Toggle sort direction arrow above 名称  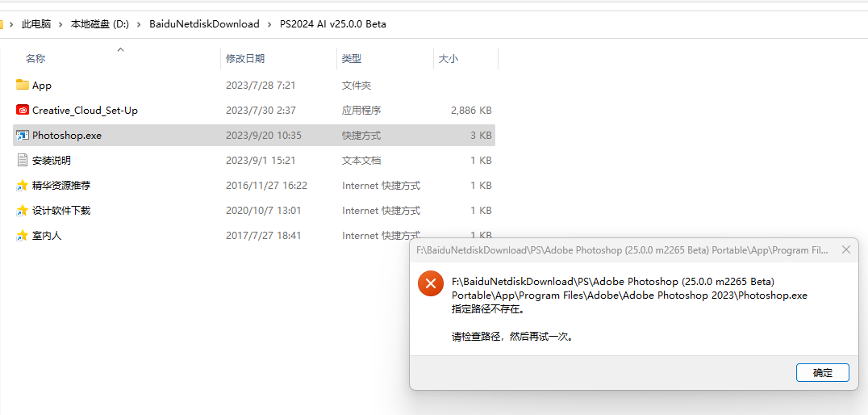coord(121,49)
